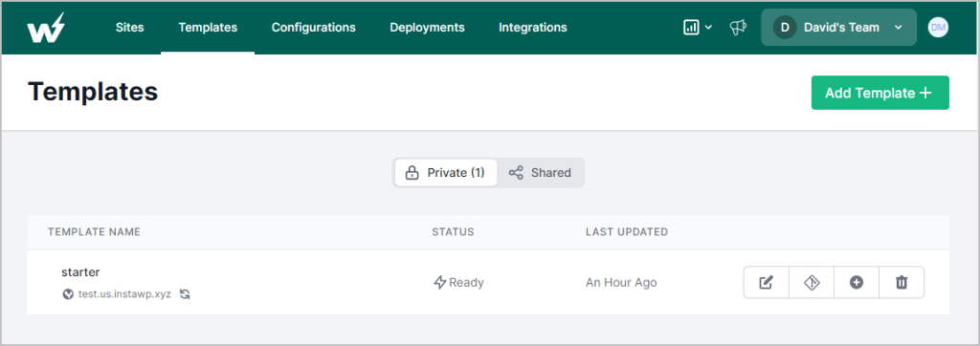The image size is (980, 346).
Task: Delete the starter template with trash icon
Action: 902,282
